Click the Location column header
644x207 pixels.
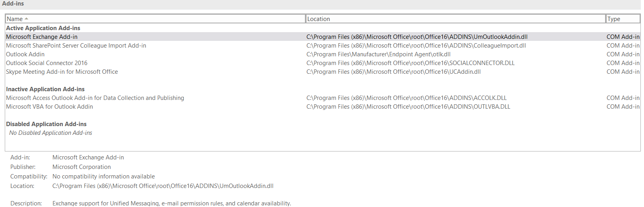point(456,19)
